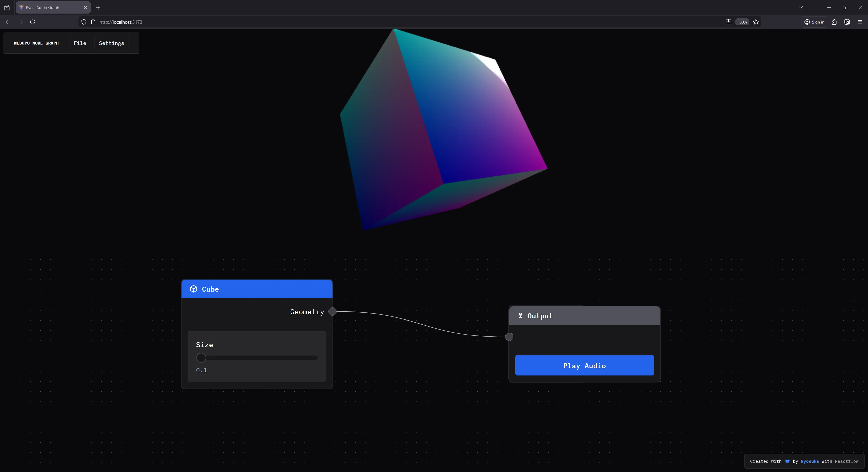The height and width of the screenshot is (472, 868).
Task: Click the tracking protection shield icon
Action: (84, 22)
